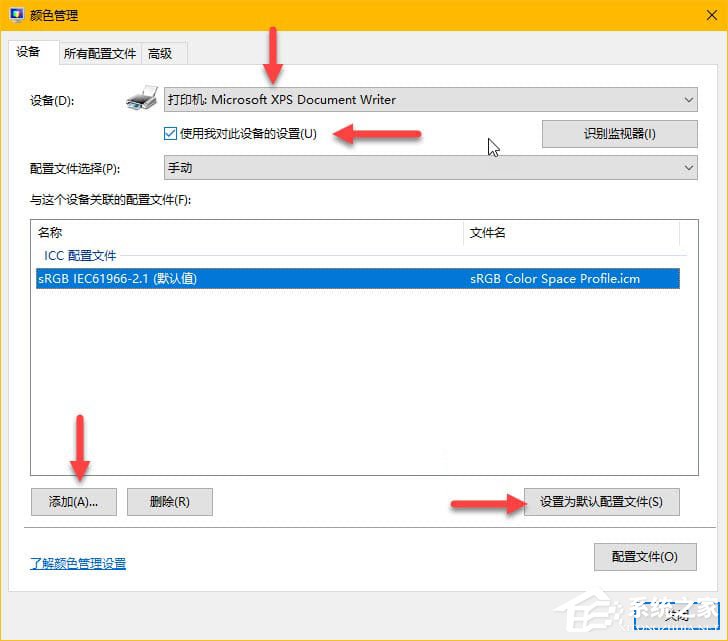Viewport: 728px width, 641px height.
Task: Click the 识别监视器 button
Action: pyautogui.click(x=619, y=134)
